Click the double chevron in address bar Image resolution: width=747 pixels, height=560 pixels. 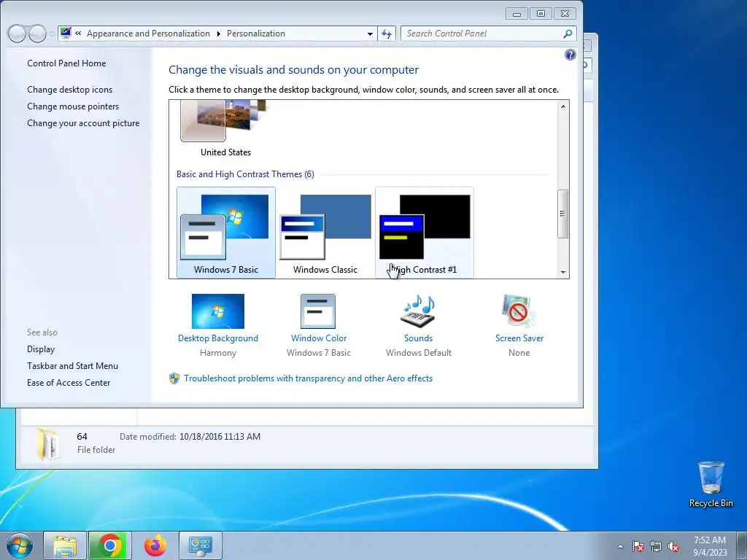[78, 34]
